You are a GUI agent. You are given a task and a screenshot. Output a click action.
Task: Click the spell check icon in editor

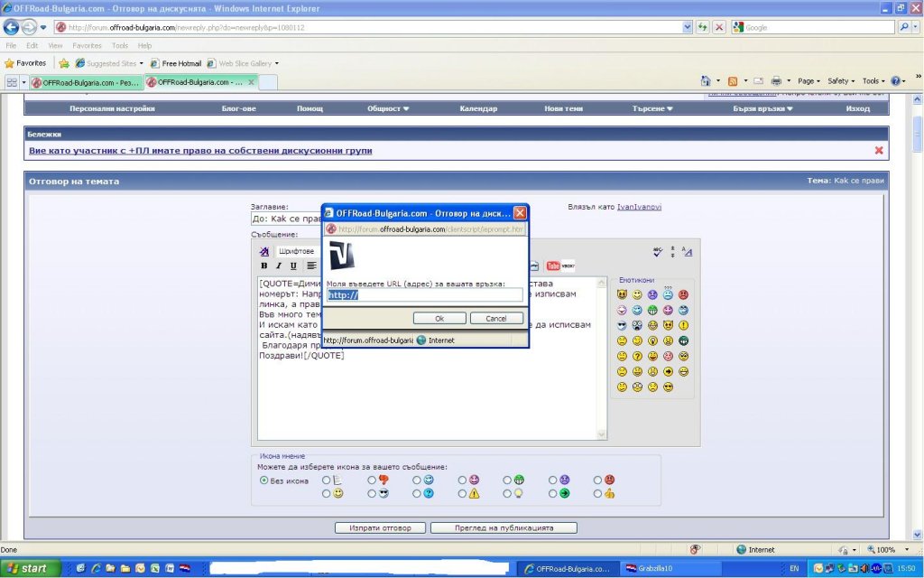656,252
